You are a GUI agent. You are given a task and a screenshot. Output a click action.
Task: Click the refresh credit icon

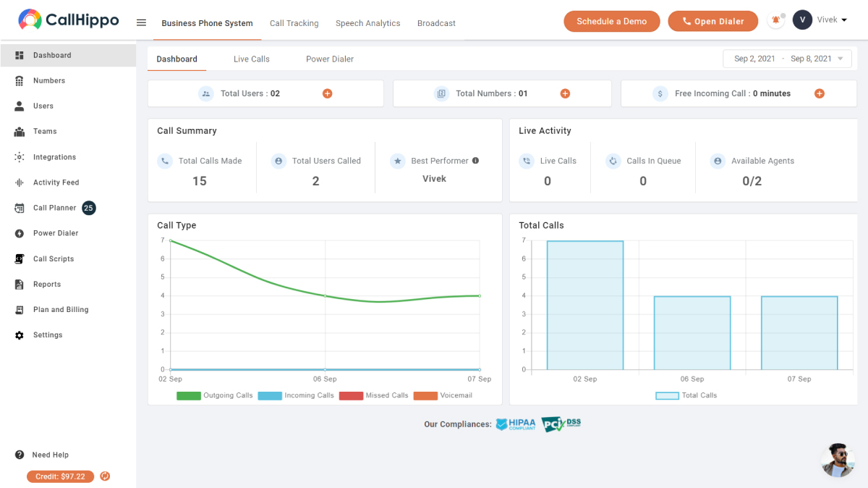(105, 476)
